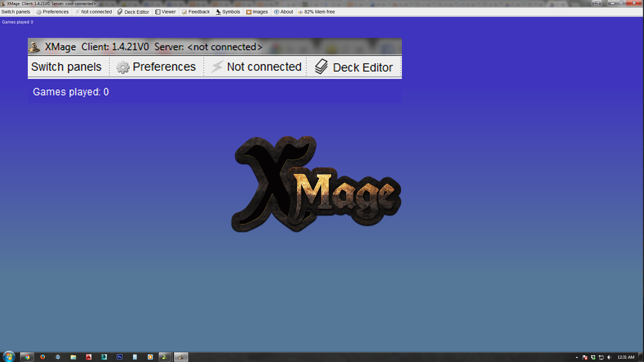This screenshot has height=362, width=644.
Task: Open Photoshop from the taskbar
Action: [x=120, y=357]
